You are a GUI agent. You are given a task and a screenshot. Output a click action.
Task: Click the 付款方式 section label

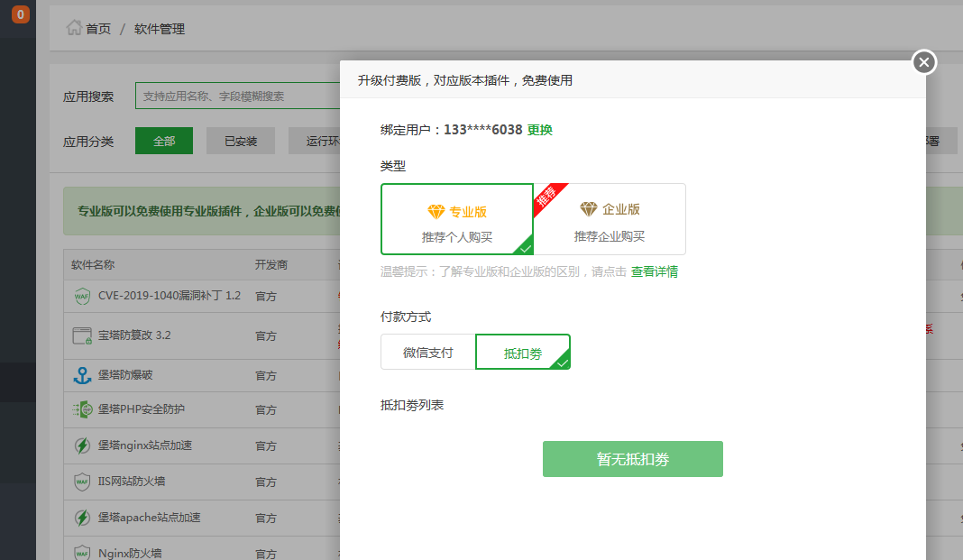(406, 317)
